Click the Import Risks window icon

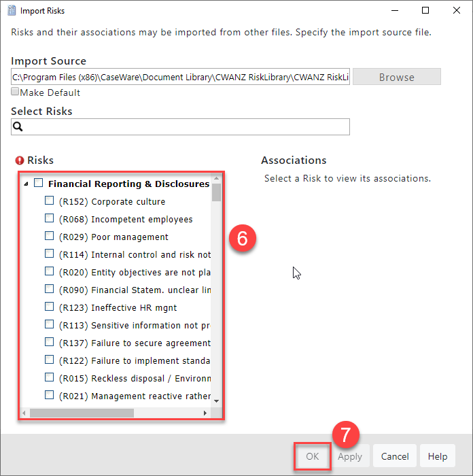pyautogui.click(x=11, y=11)
